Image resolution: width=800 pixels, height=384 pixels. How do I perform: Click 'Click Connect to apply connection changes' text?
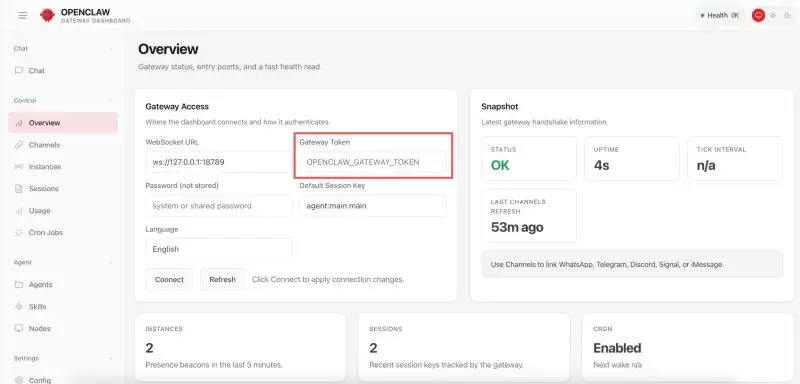coord(328,279)
